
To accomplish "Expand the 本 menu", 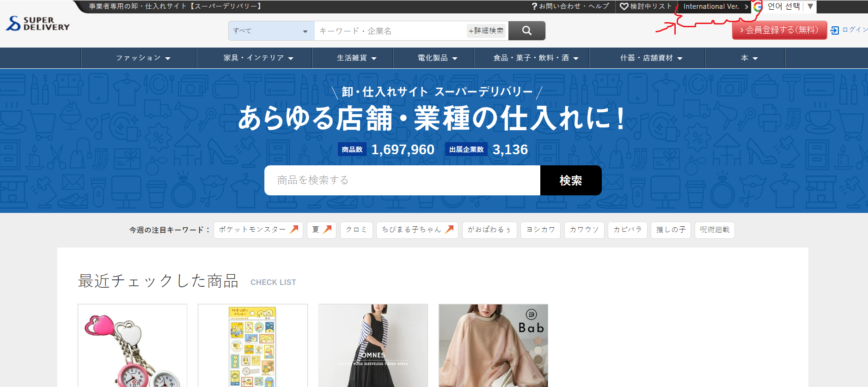I will [745, 58].
